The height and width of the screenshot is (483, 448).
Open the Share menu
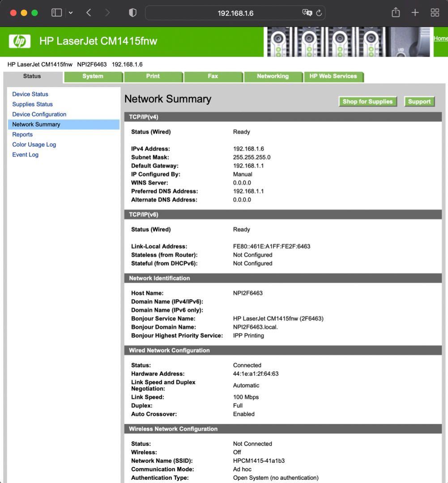[396, 13]
